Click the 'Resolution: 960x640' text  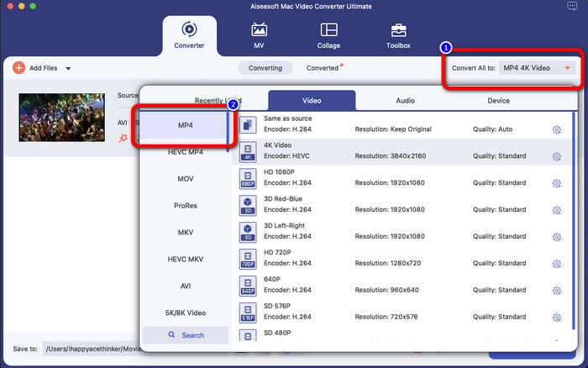click(x=386, y=290)
